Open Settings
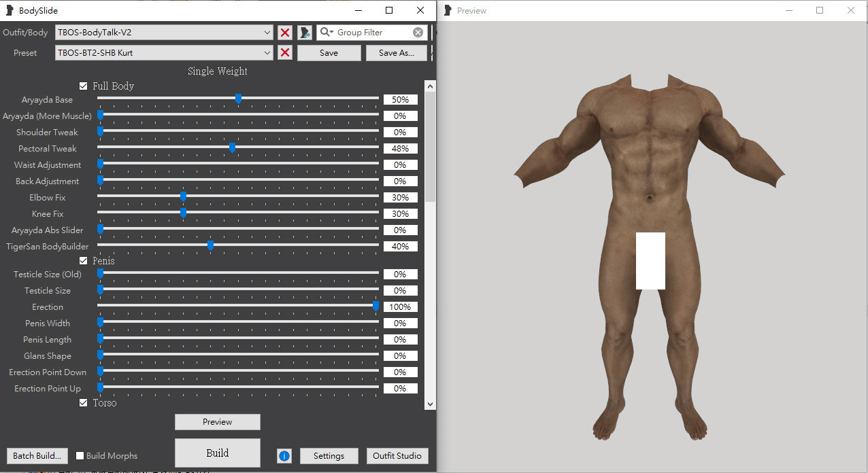Screen dimensions: 868x473 tap(329, 456)
